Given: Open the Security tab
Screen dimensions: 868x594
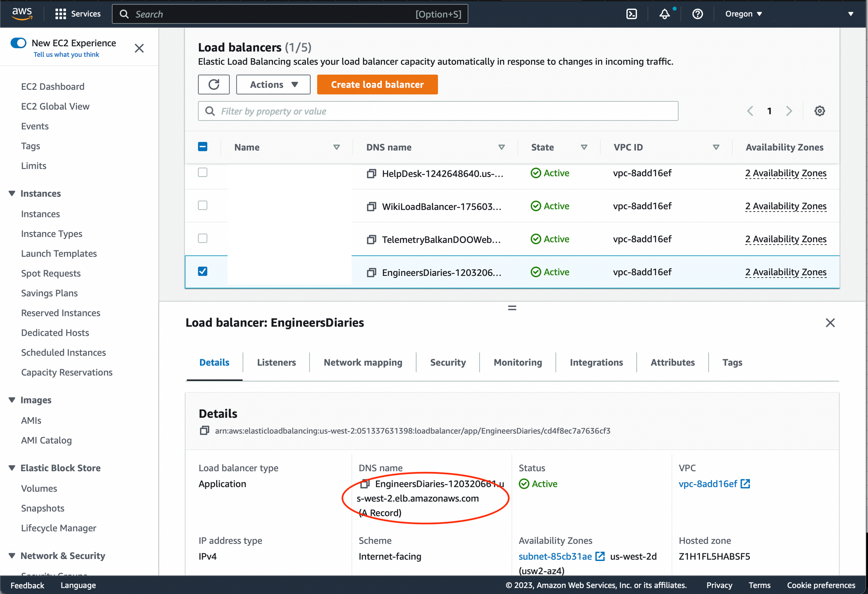Looking at the screenshot, I should 448,362.
